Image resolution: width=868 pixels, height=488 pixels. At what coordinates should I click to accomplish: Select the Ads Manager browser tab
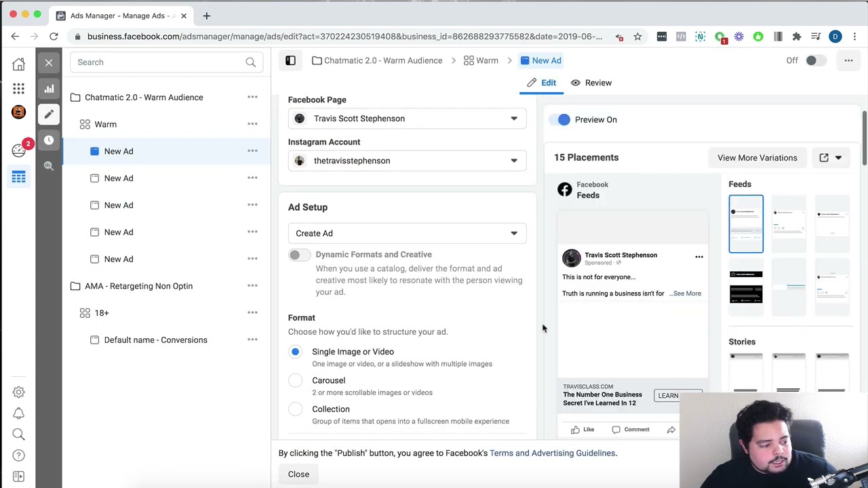[x=122, y=16]
